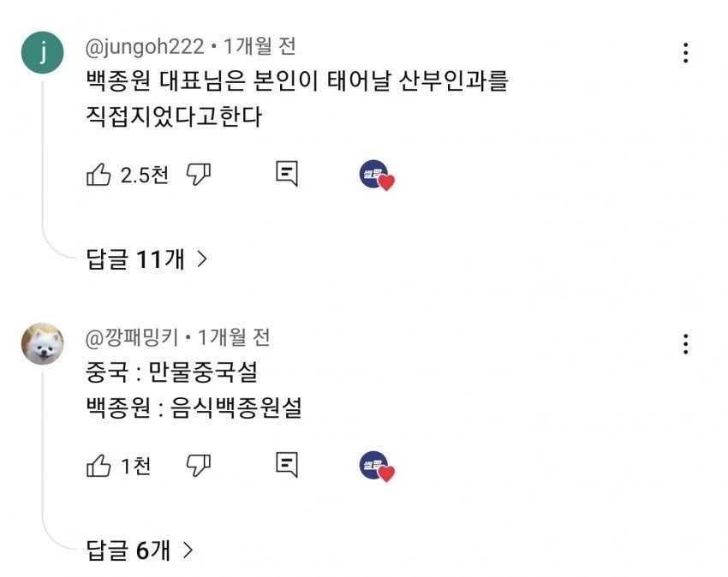Dislike the comment by @깡패밍키

[x=199, y=466]
